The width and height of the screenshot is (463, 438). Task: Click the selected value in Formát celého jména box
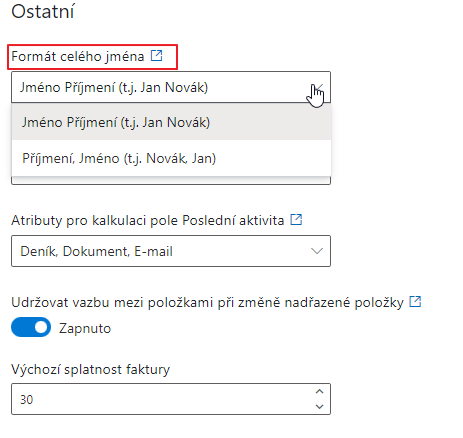114,87
